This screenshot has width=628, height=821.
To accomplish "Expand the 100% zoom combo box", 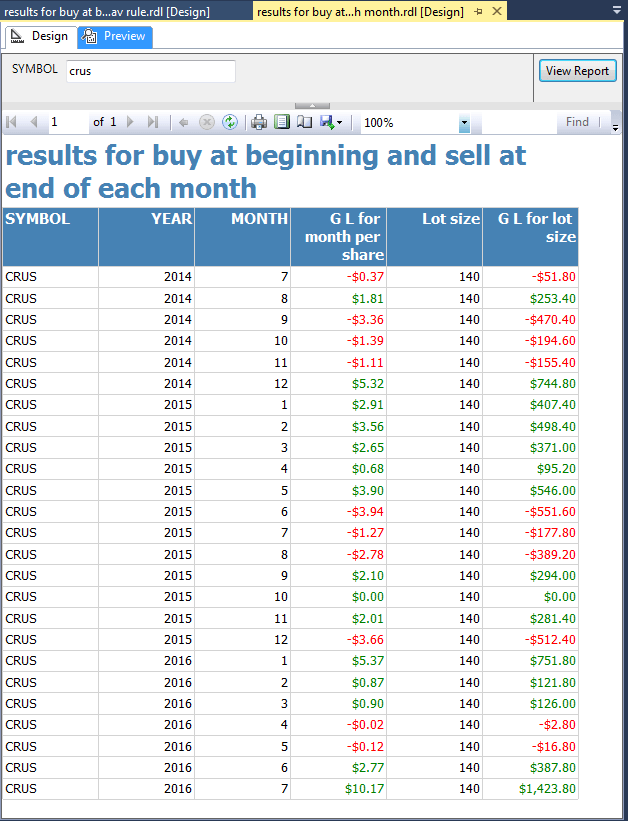I will click(x=464, y=123).
